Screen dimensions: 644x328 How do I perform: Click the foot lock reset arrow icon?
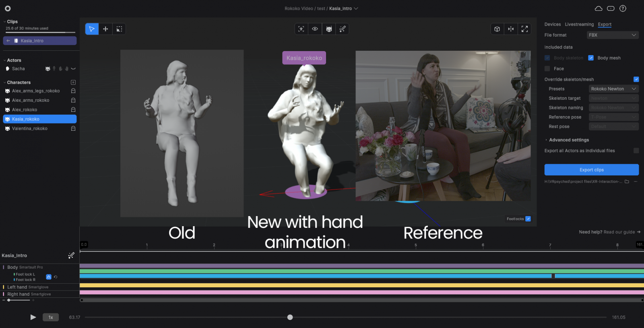click(x=56, y=277)
